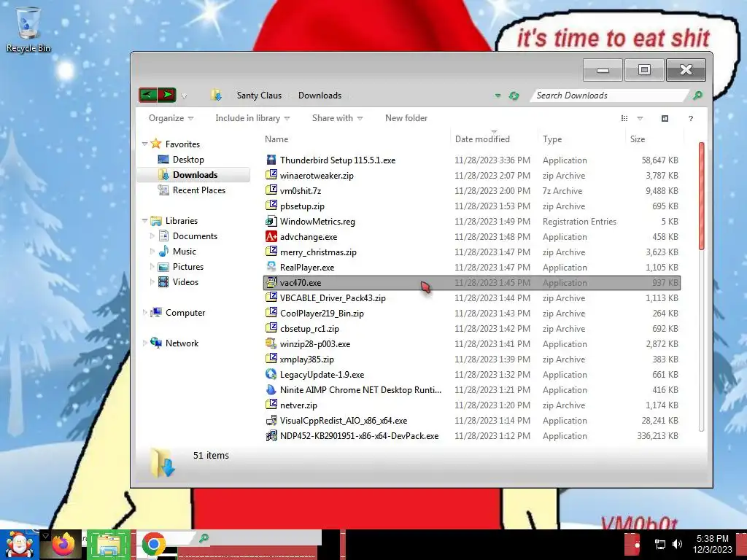Open the Recycle Bin desktop icon
The width and height of the screenshot is (747, 560).
pyautogui.click(x=28, y=29)
